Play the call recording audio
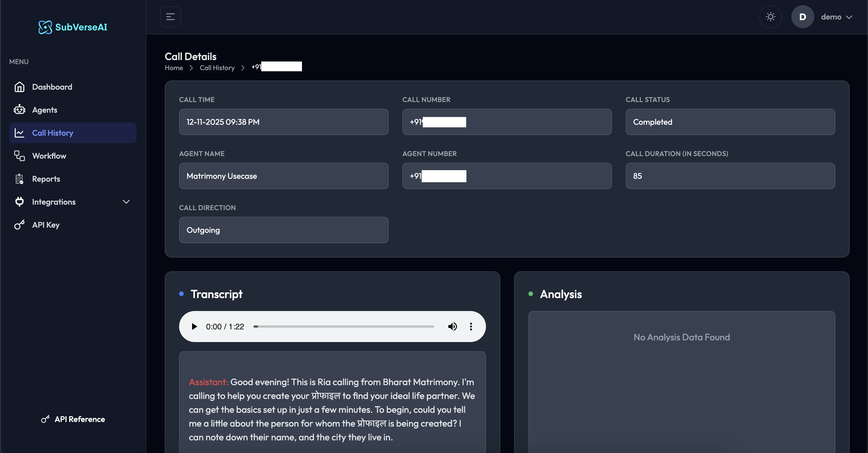This screenshot has height=453, width=868. tap(194, 327)
